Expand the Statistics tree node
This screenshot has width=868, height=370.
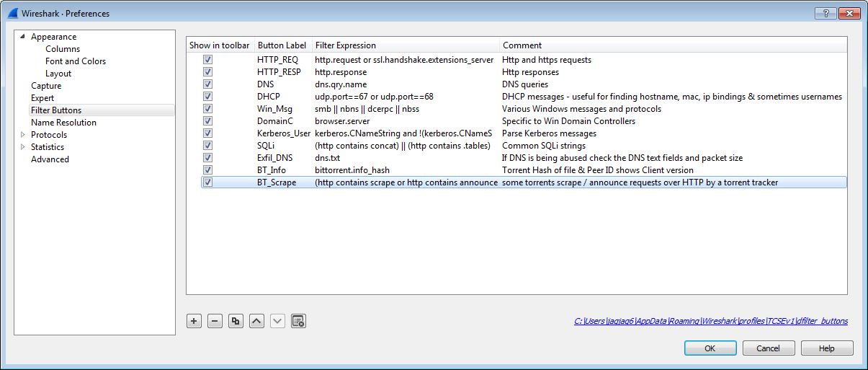22,147
